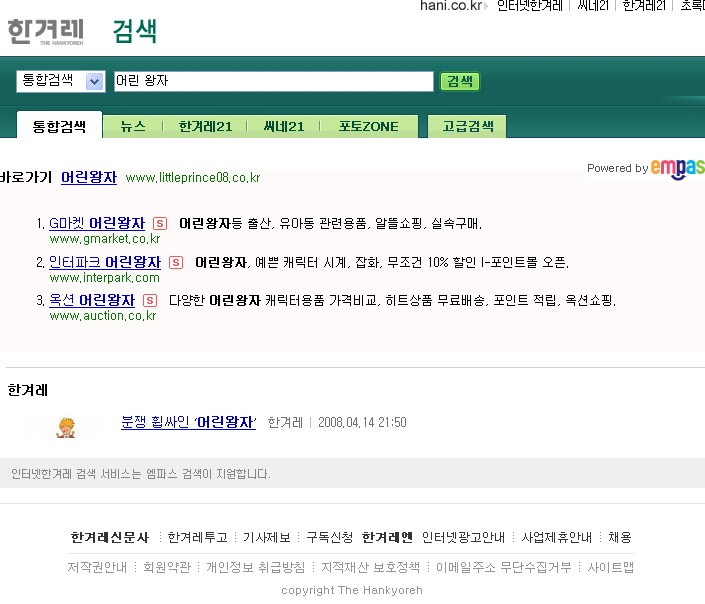The height and width of the screenshot is (604, 705).
Task: Click the red S icon beside 옥션 어린왕자
Action: pos(150,300)
